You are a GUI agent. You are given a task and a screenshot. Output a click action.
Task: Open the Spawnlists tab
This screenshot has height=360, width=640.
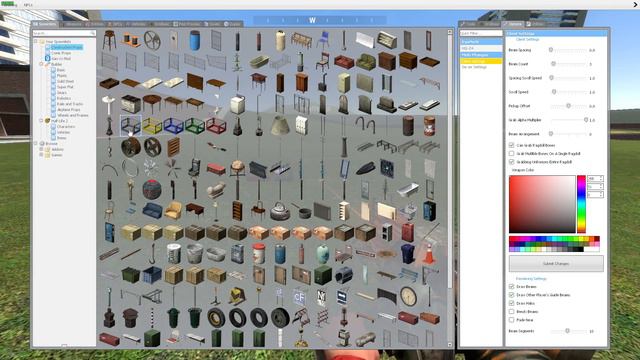click(x=45, y=24)
